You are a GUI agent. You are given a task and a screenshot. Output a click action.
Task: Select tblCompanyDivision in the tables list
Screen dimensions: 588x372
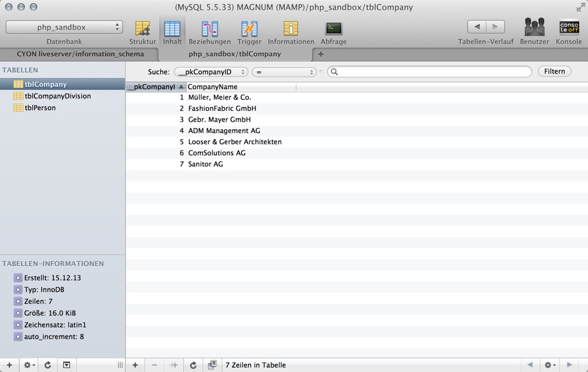58,96
